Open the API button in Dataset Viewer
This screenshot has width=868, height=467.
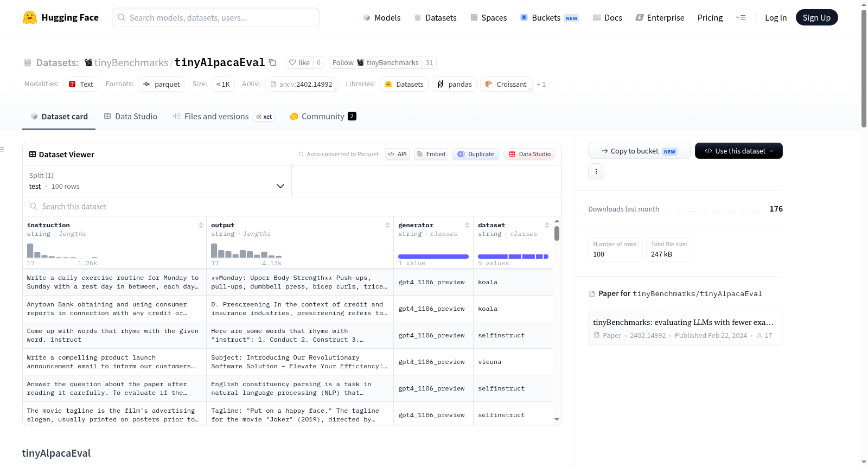(x=397, y=154)
